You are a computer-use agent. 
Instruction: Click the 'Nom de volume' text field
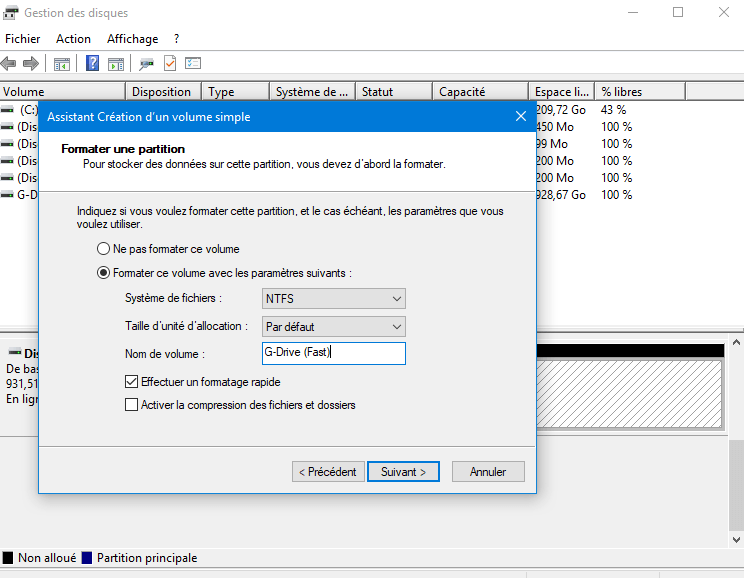click(333, 353)
